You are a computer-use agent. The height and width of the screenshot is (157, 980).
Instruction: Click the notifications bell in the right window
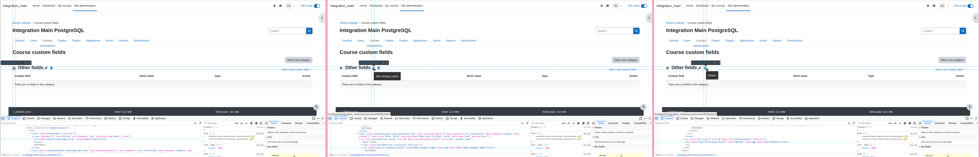click(928, 6)
